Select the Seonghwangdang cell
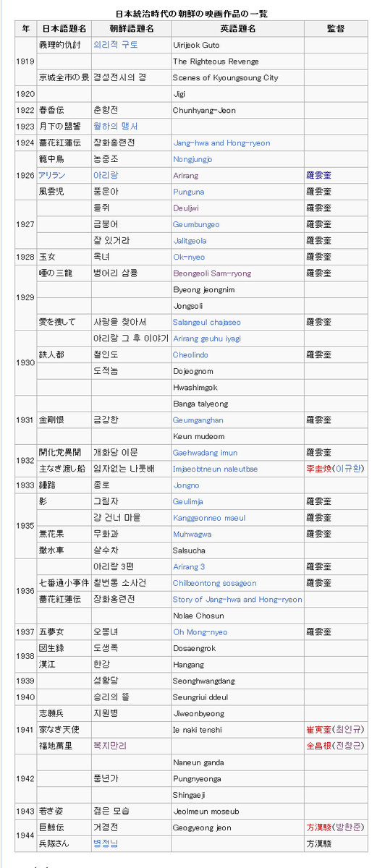The height and width of the screenshot is (868, 385). click(x=237, y=681)
